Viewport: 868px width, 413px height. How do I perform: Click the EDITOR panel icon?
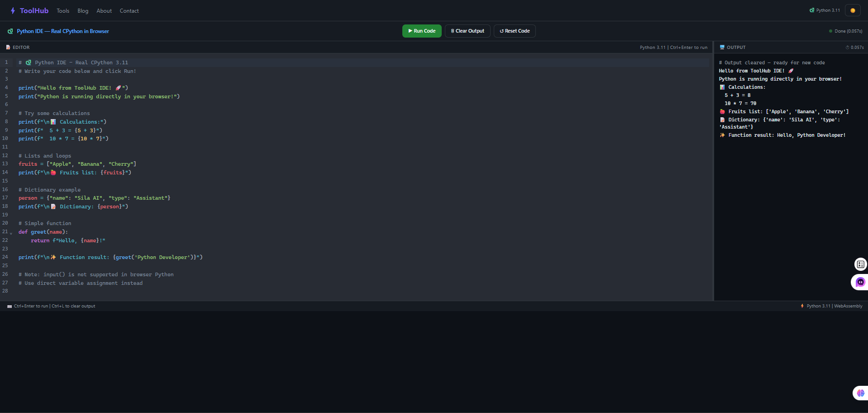[8, 48]
